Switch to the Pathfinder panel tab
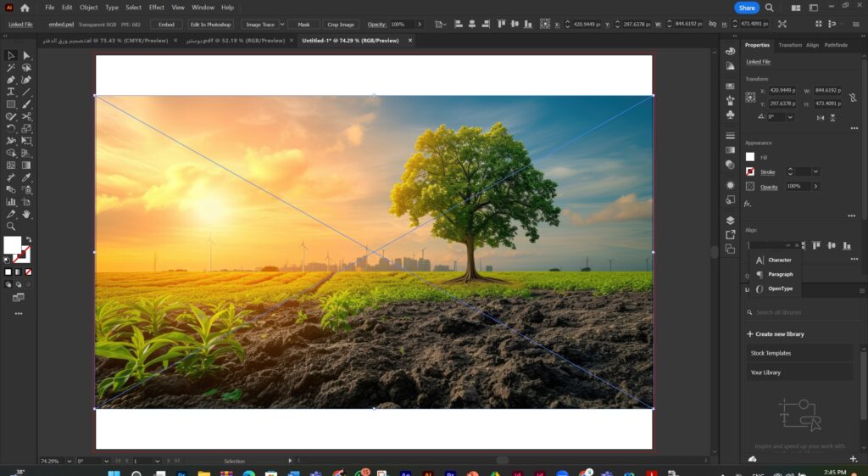868x476 pixels. coord(836,45)
